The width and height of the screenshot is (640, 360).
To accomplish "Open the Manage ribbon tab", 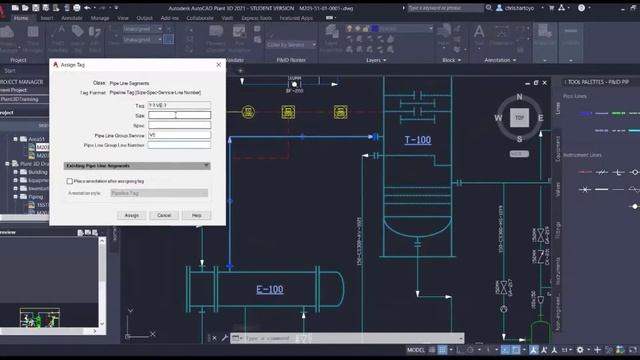I will tap(100, 18).
